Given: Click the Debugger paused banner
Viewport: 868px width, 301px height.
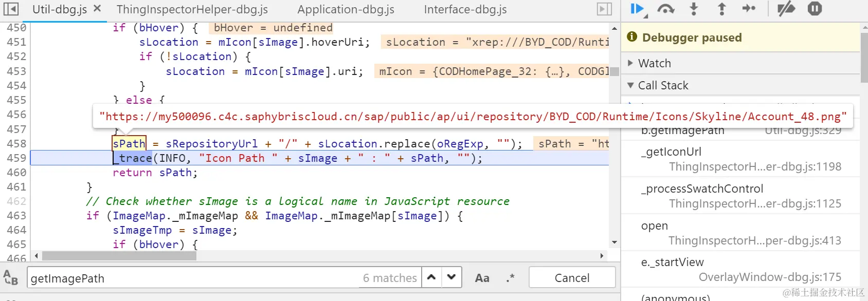Looking at the screenshot, I should [x=740, y=37].
